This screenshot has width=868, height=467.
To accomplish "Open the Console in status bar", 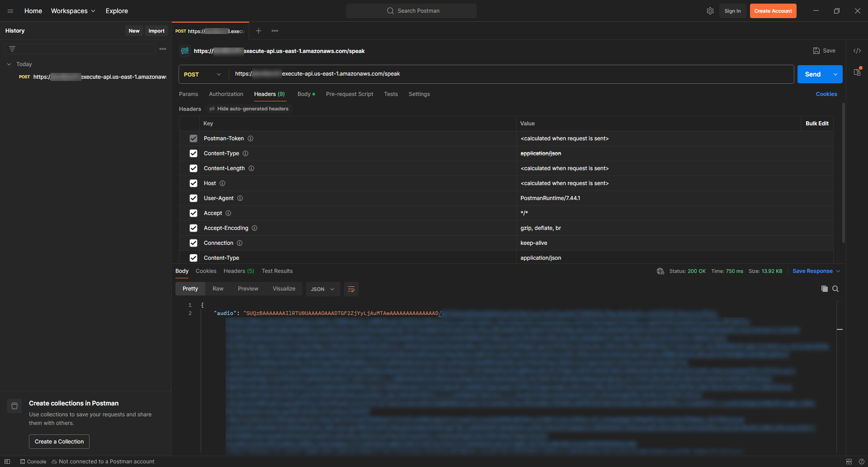I will click(x=33, y=462).
